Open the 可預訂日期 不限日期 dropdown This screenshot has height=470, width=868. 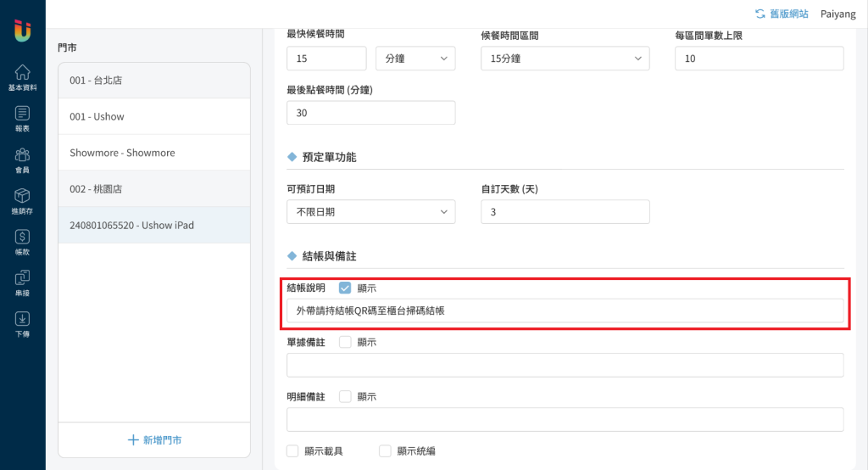(x=371, y=211)
